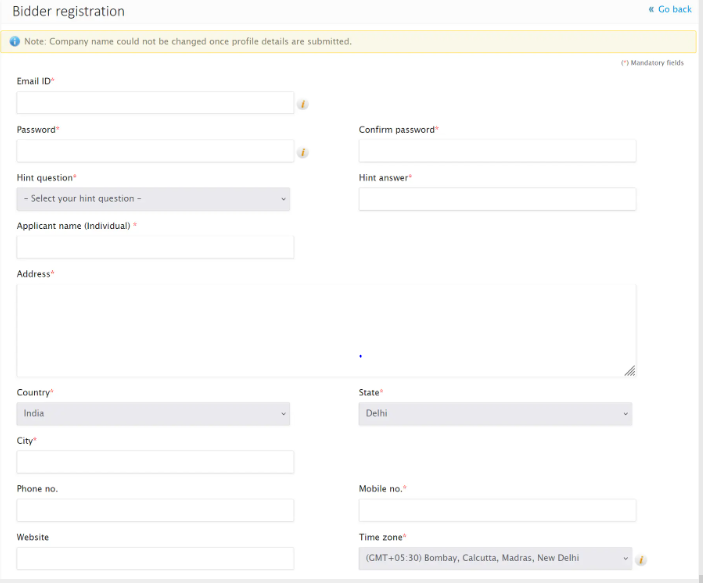Open the Time zone dropdown
The width and height of the screenshot is (704, 583).
pos(495,558)
